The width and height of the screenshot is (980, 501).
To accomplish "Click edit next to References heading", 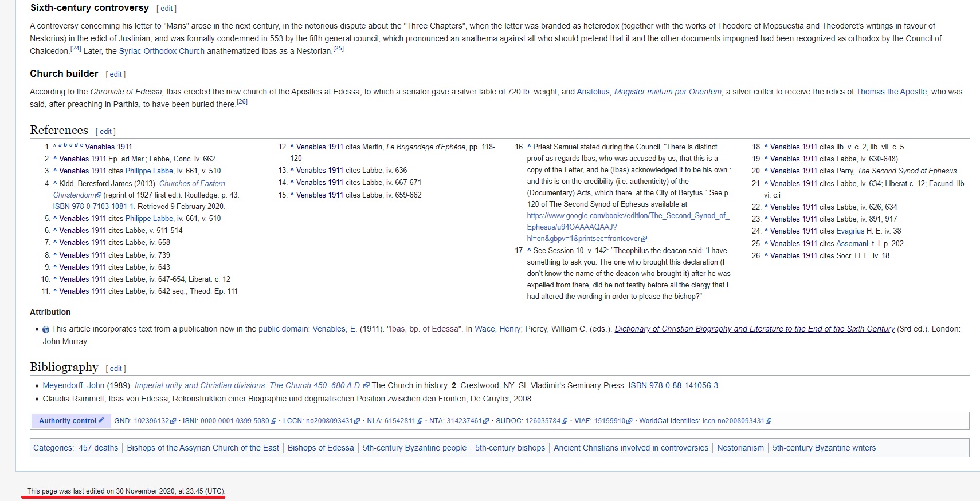I will [105, 132].
